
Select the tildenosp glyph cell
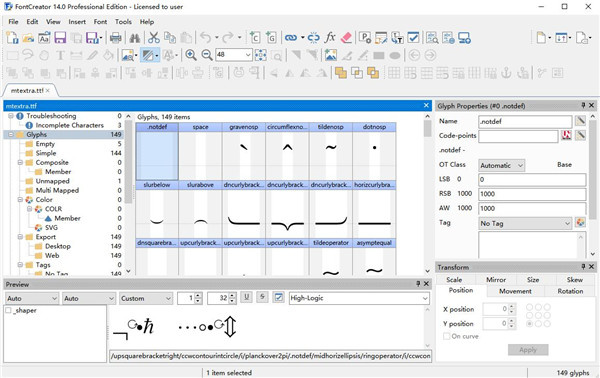(x=331, y=151)
